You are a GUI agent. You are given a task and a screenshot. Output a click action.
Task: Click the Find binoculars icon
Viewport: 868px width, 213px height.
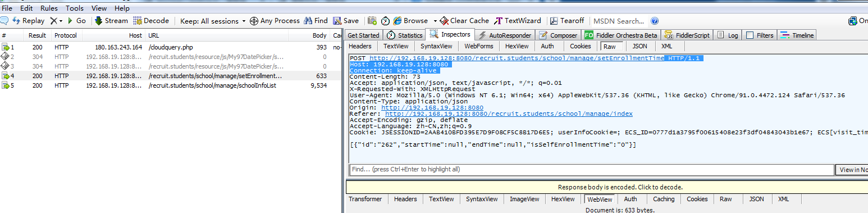point(308,21)
